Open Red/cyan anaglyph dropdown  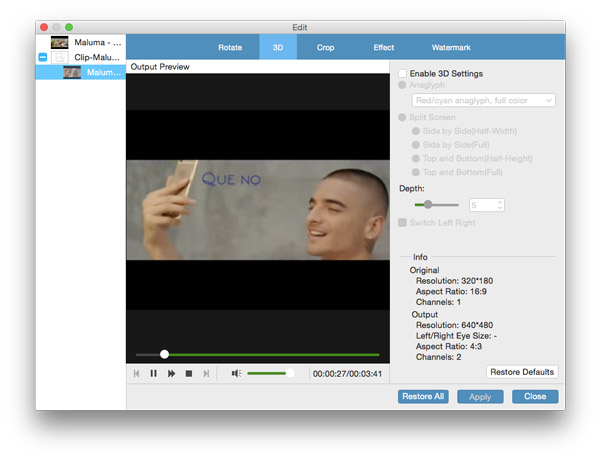(484, 100)
